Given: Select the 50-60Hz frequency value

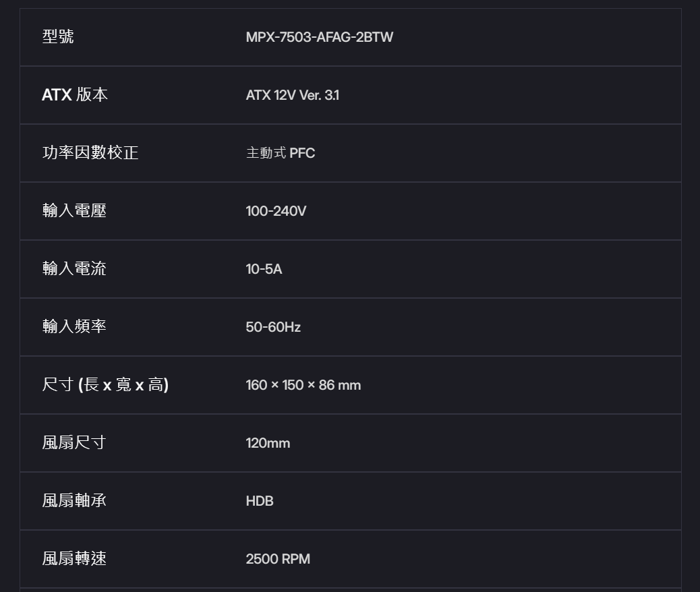Looking at the screenshot, I should [x=273, y=327].
